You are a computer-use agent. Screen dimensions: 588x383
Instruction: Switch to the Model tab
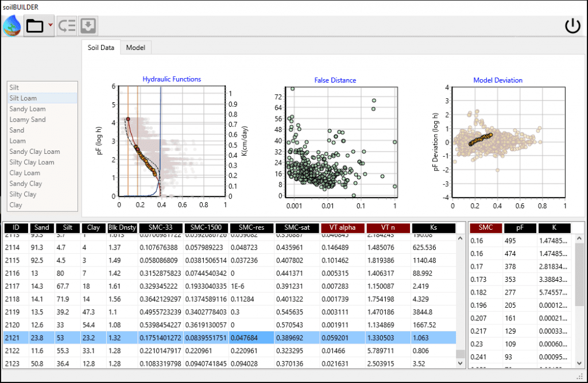coord(136,48)
